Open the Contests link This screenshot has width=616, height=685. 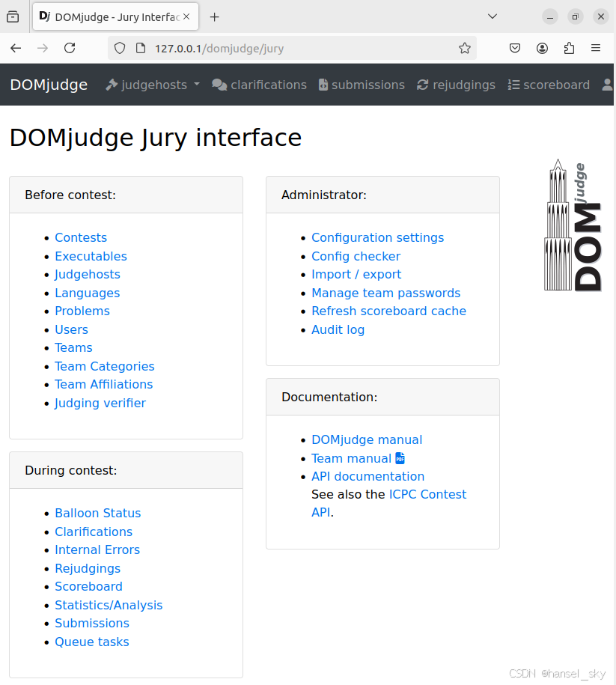[x=81, y=237]
